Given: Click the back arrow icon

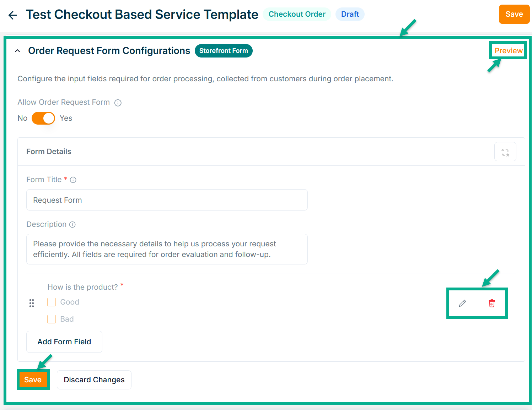Looking at the screenshot, I should [13, 15].
